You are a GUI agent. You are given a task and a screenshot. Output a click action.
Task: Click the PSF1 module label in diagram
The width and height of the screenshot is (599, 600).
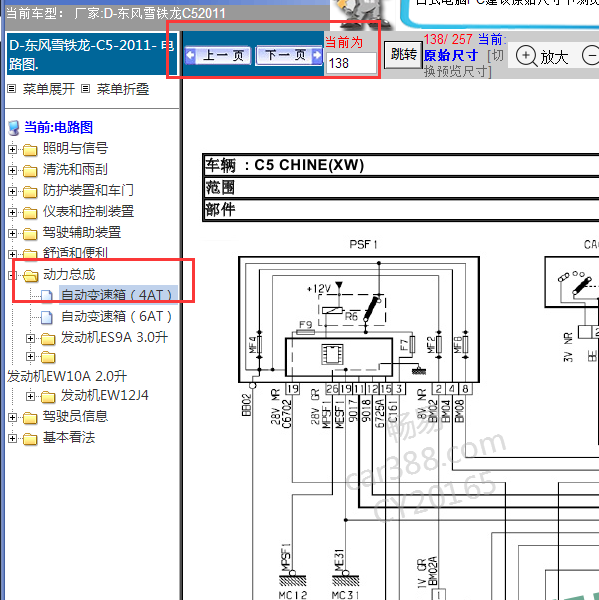coord(363,245)
